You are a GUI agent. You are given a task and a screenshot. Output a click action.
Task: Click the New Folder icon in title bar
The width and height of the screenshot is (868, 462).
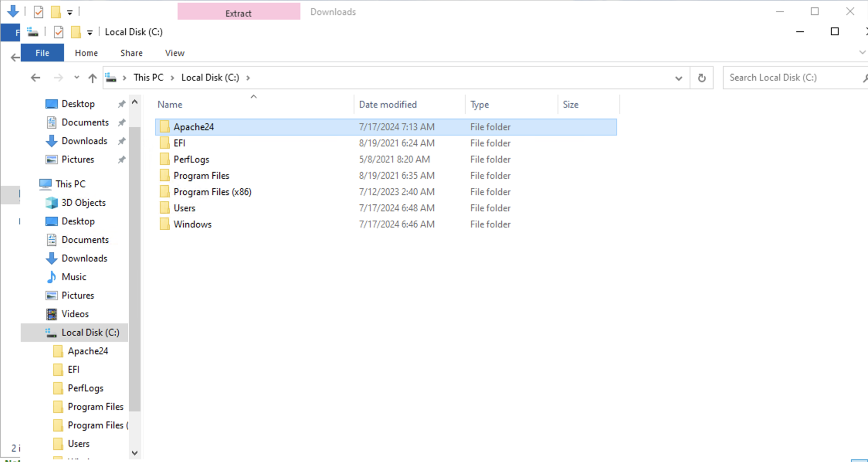[x=76, y=32]
